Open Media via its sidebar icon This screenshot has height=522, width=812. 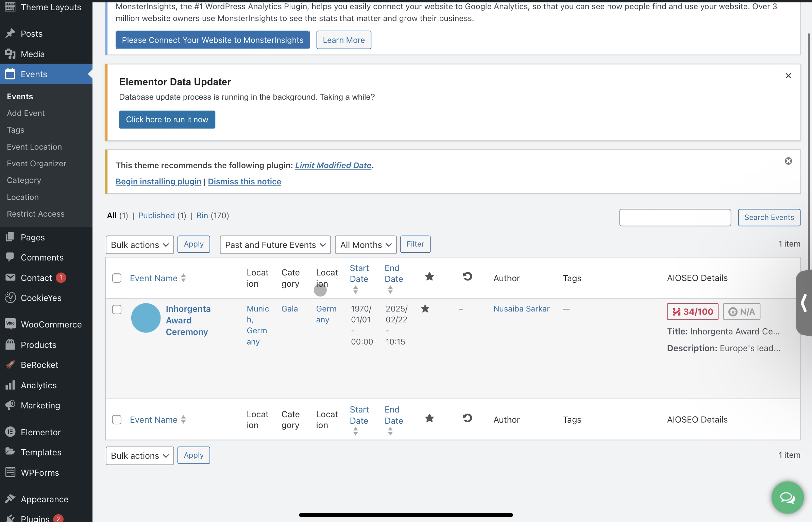(10, 54)
